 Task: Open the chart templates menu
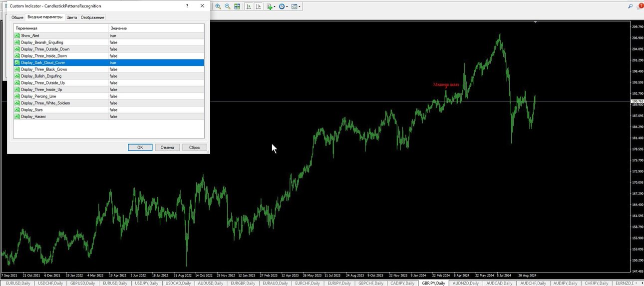pos(294,6)
